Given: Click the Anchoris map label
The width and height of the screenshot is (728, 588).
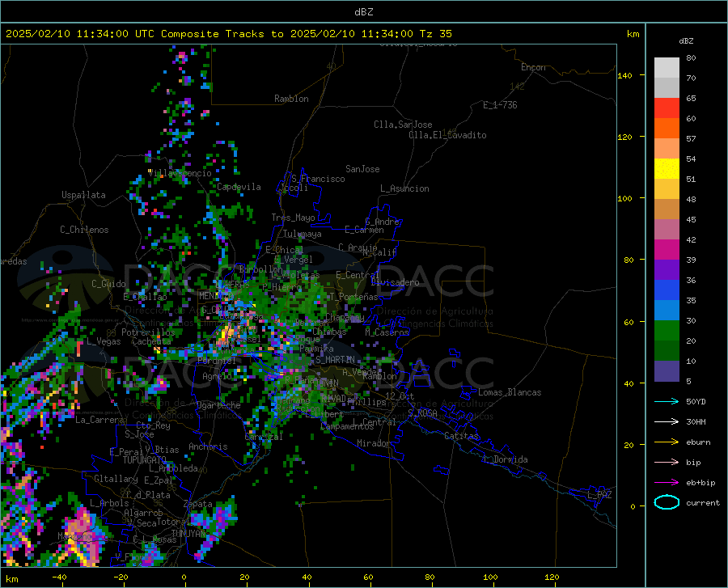Looking at the screenshot, I should pyautogui.click(x=208, y=446).
